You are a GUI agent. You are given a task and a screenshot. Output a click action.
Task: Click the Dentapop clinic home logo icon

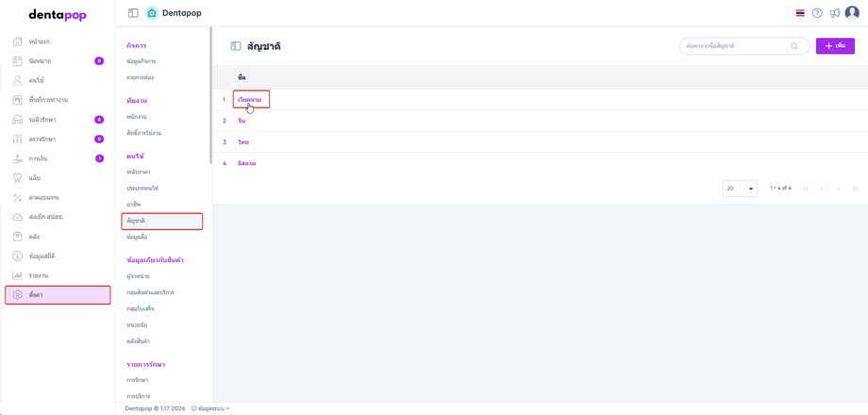point(152,12)
